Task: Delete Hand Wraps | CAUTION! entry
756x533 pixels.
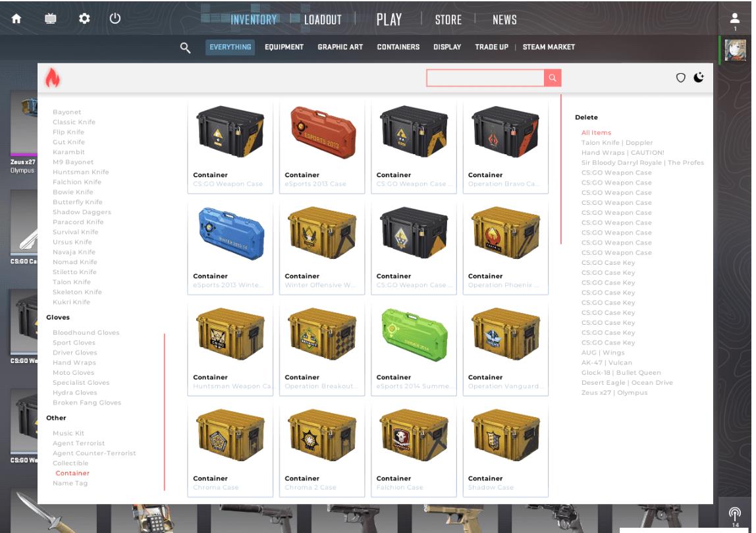Action: click(x=622, y=153)
